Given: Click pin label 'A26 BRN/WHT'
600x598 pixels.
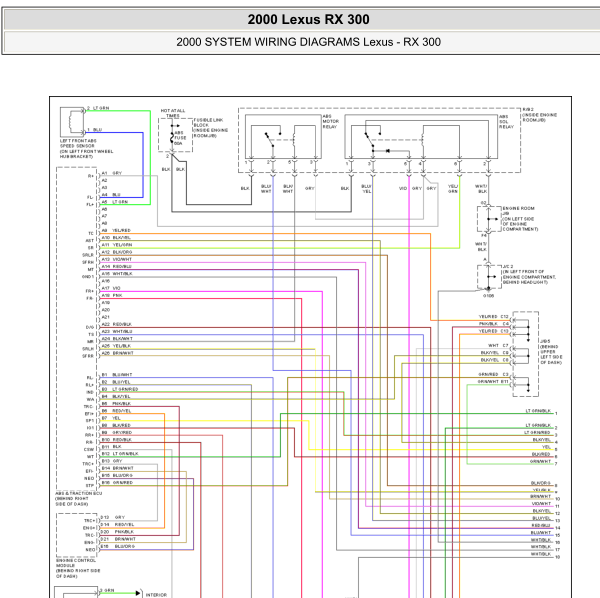Looking at the screenshot, I should pyautogui.click(x=117, y=353).
